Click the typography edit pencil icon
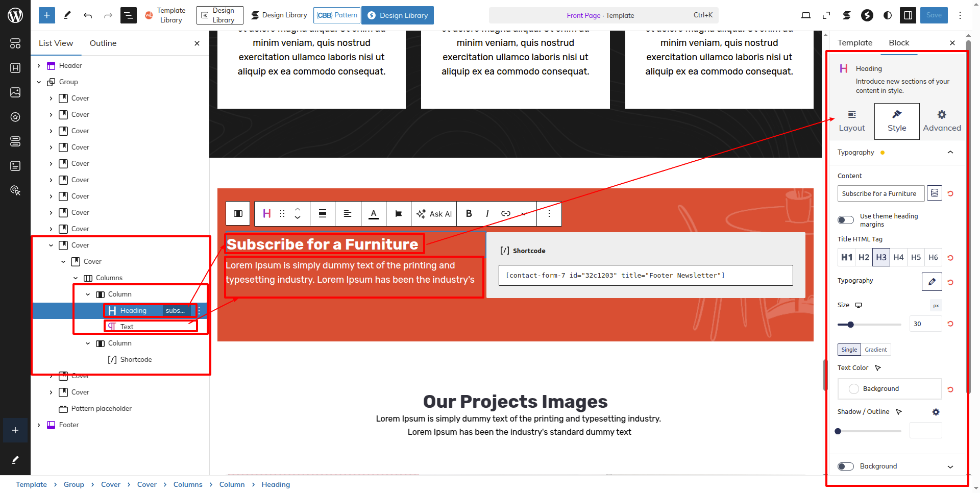980x493 pixels. click(932, 281)
